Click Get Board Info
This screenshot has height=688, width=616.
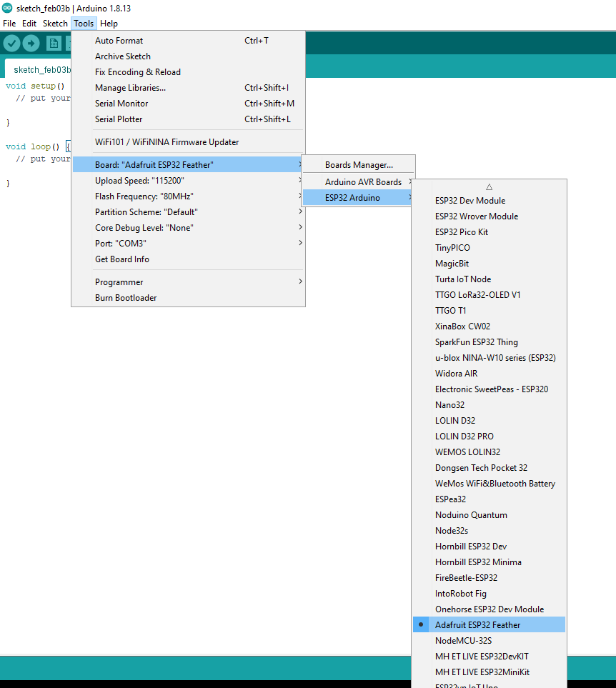tap(188, 259)
